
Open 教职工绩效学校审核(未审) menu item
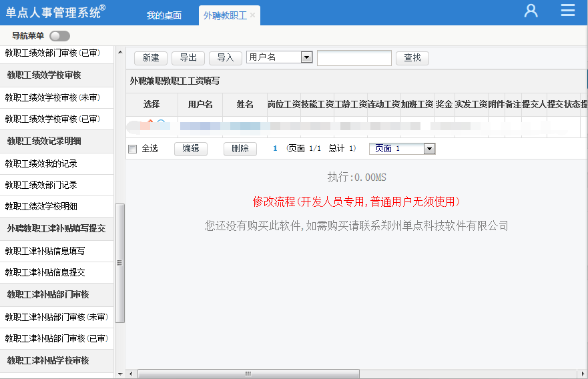click(x=57, y=97)
